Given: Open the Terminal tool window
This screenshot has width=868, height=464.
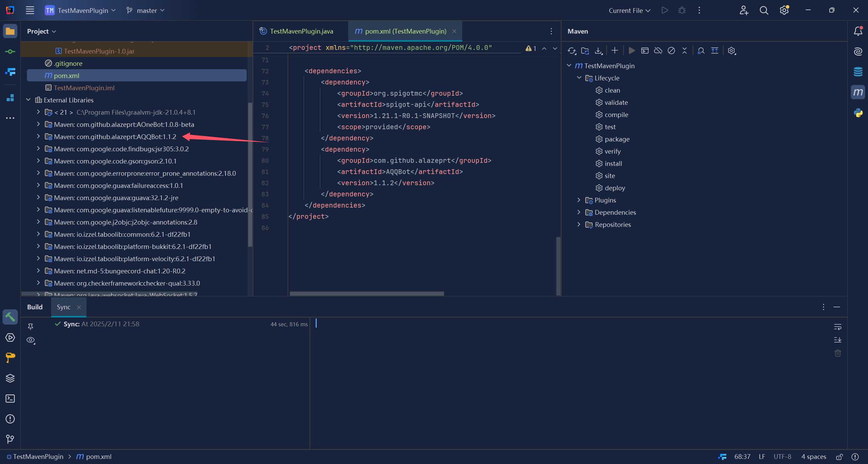Looking at the screenshot, I should 10,399.
